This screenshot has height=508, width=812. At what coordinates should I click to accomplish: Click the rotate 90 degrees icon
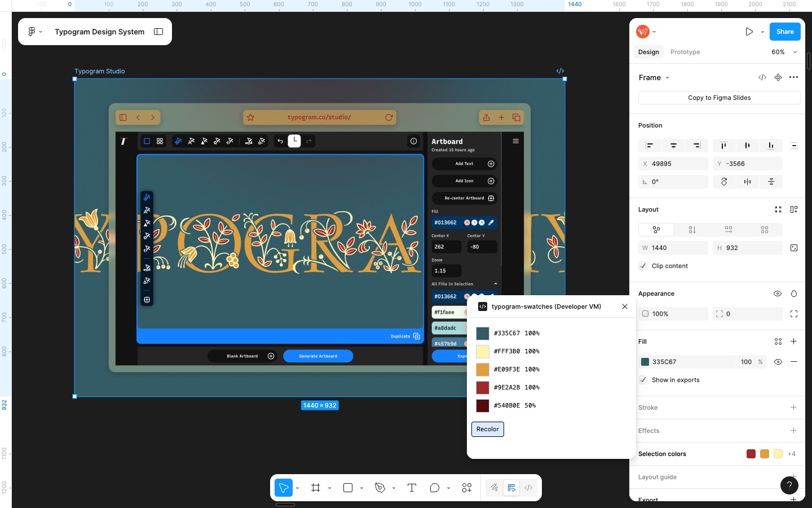[724, 182]
